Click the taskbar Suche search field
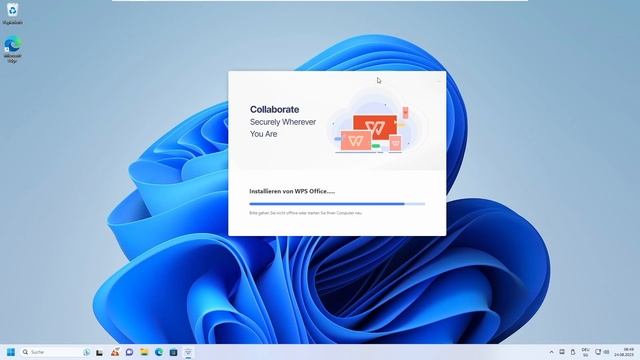640x360 pixels. point(56,352)
